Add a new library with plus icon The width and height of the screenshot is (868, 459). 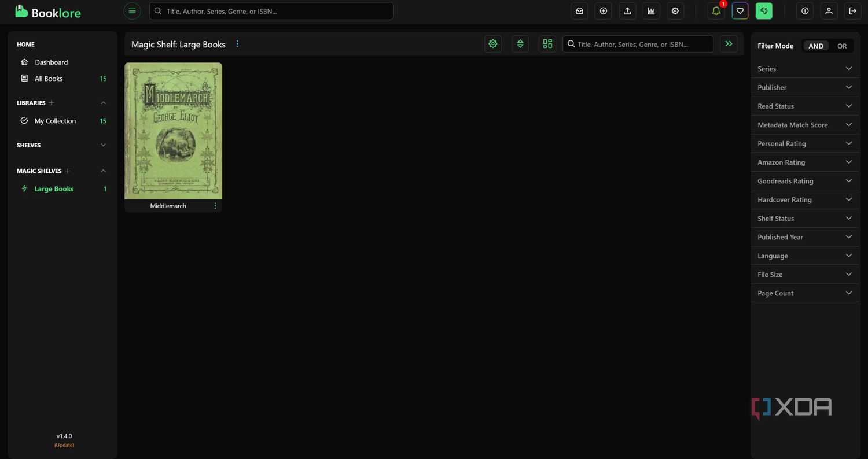point(52,103)
